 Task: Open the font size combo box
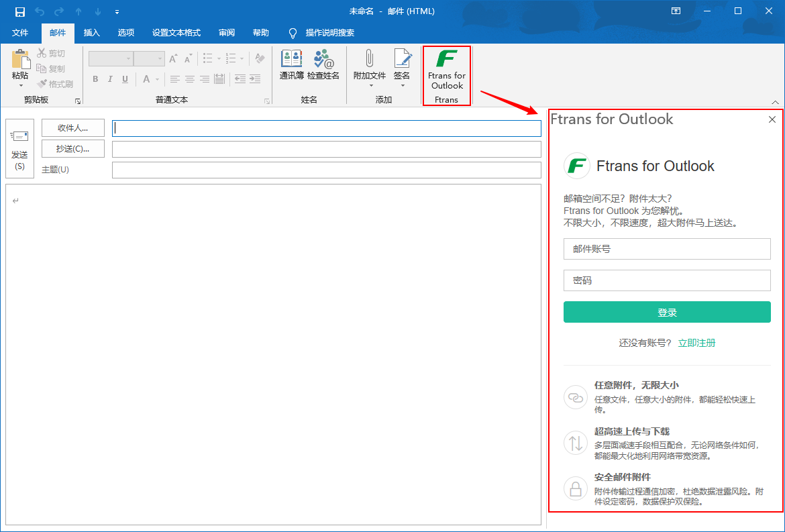click(149, 58)
